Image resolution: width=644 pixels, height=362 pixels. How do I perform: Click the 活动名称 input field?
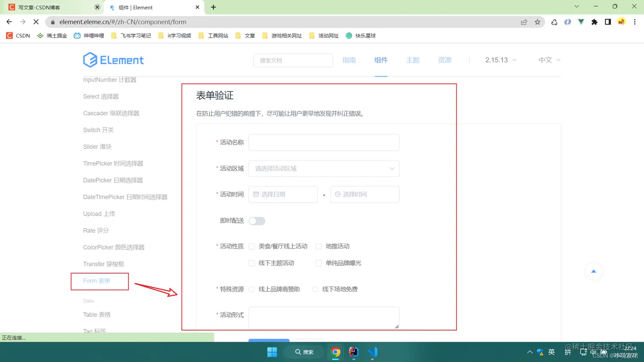[324, 143]
